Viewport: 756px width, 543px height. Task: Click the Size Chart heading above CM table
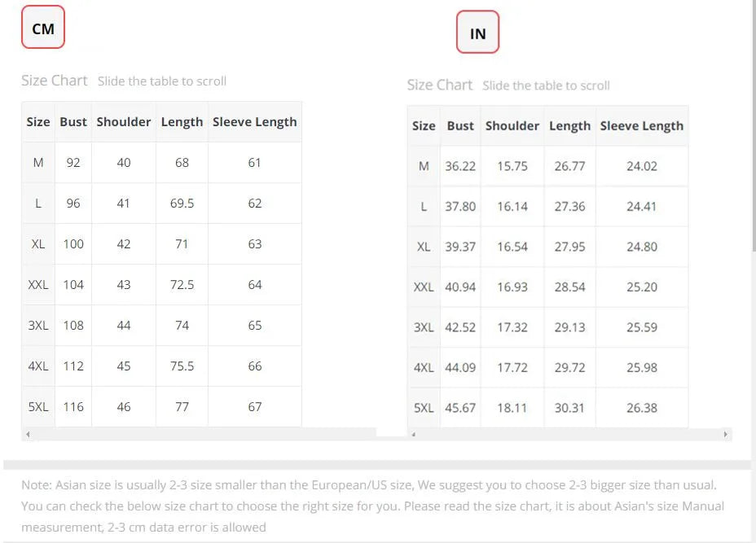point(54,81)
